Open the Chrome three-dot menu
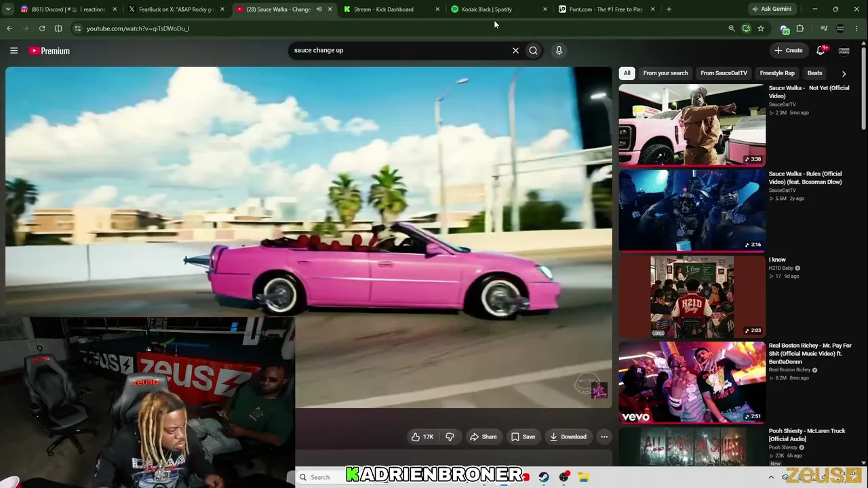 (x=858, y=28)
